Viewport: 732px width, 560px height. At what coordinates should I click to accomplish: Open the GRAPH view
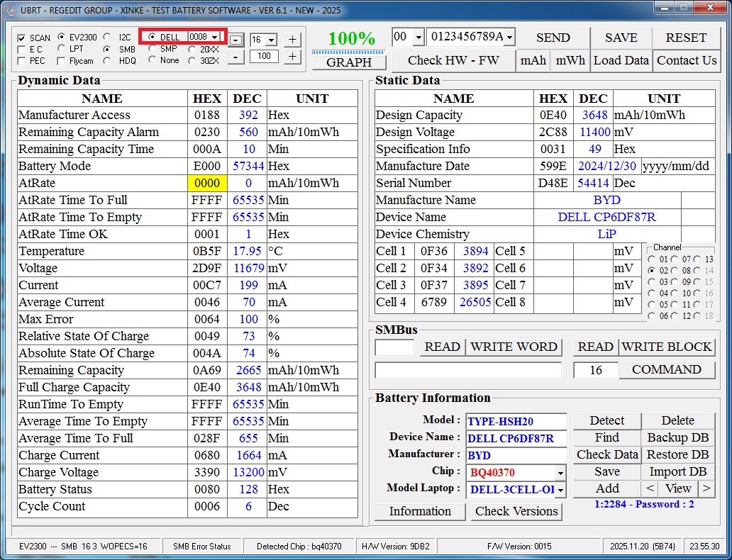(349, 62)
